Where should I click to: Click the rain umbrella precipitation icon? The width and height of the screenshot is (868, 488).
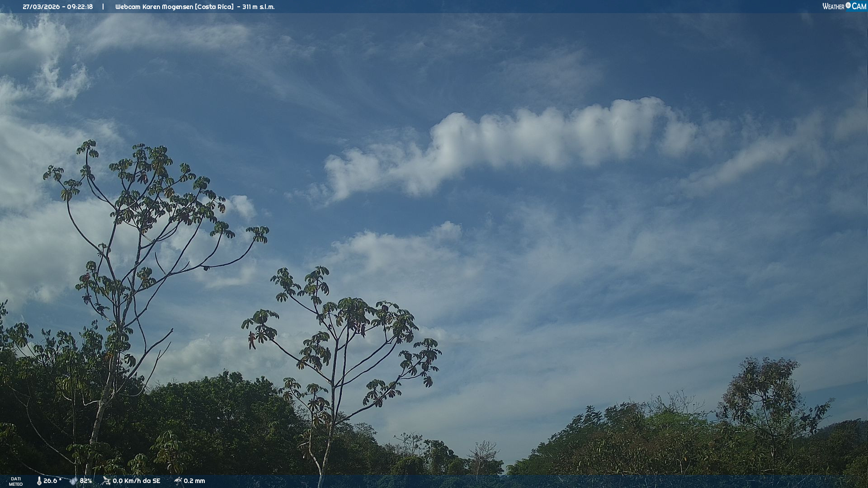(178, 481)
